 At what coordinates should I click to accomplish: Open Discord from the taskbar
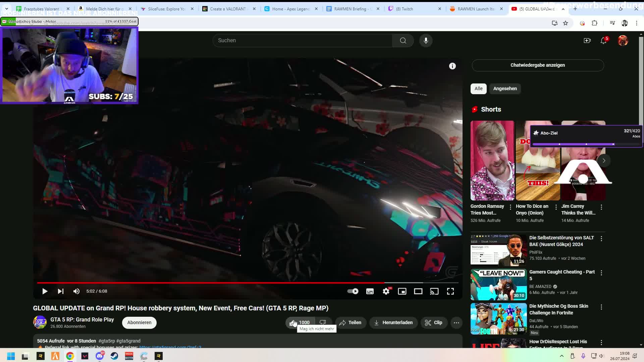(x=100, y=356)
